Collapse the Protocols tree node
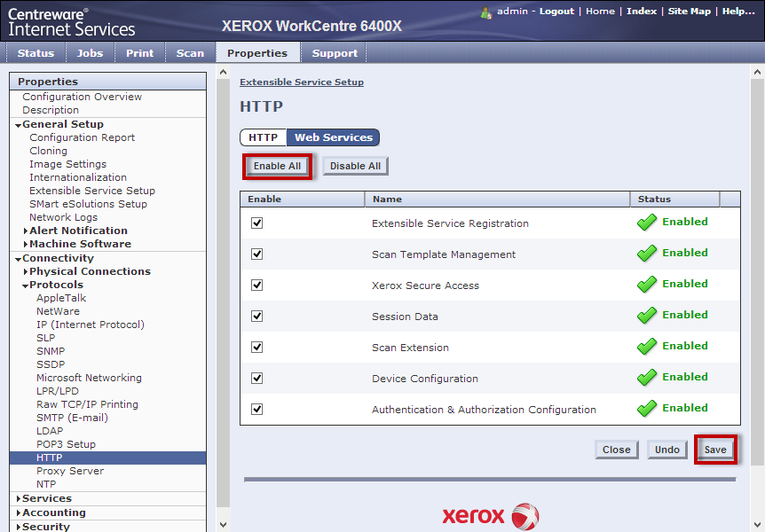The width and height of the screenshot is (765, 532). [x=26, y=286]
